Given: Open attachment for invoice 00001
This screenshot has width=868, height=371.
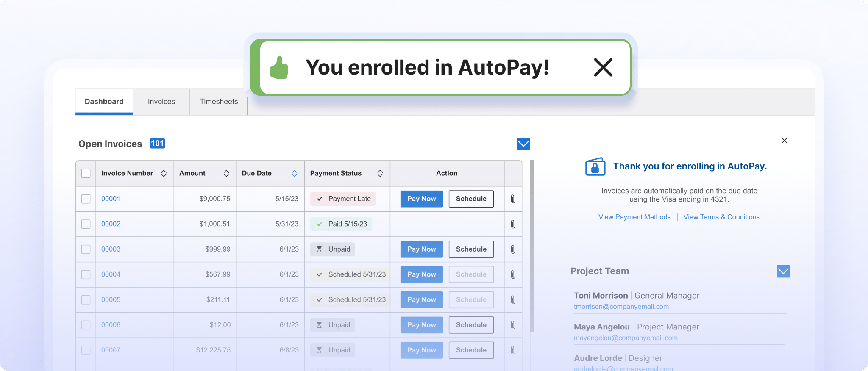Looking at the screenshot, I should [x=513, y=199].
